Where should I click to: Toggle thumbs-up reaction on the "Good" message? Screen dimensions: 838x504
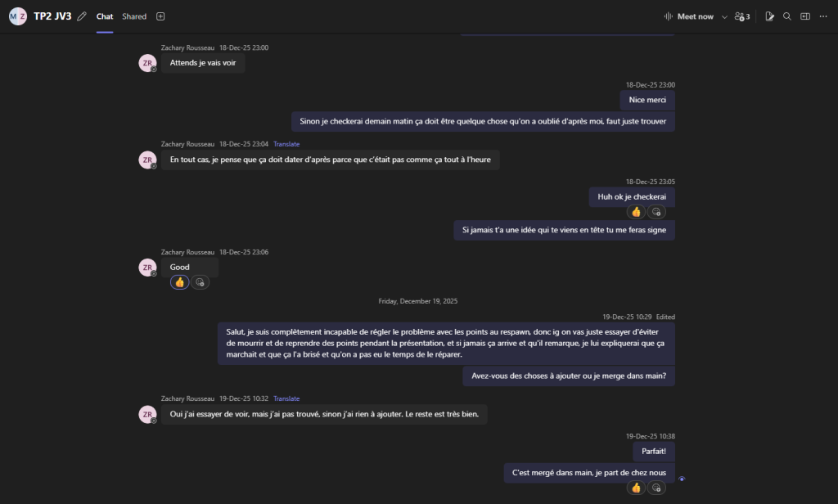click(x=180, y=282)
